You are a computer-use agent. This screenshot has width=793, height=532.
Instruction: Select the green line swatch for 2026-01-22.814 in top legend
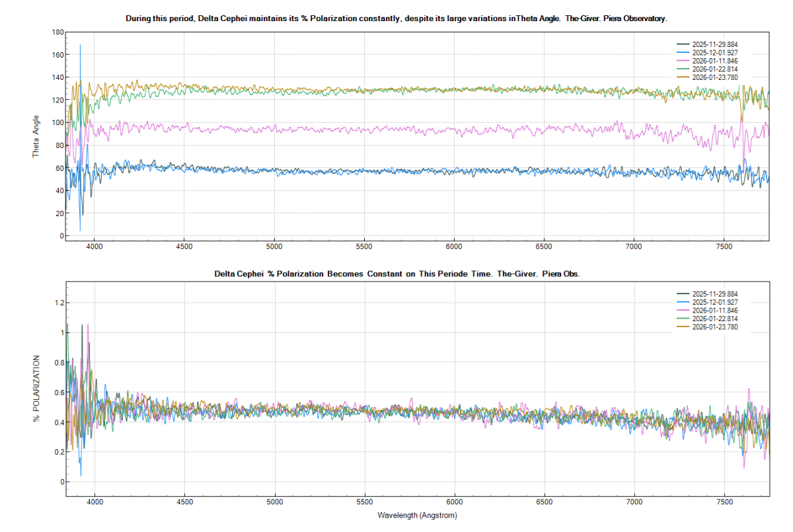684,68
